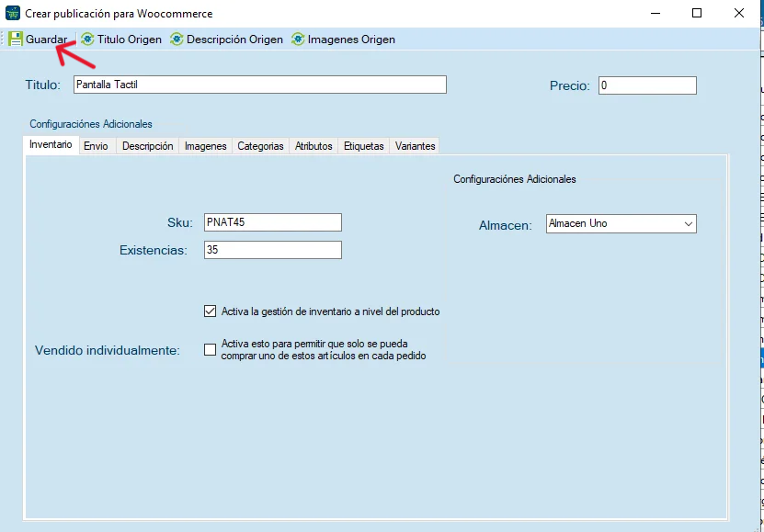Click the Precio input field
The image size is (764, 532).
(x=647, y=85)
